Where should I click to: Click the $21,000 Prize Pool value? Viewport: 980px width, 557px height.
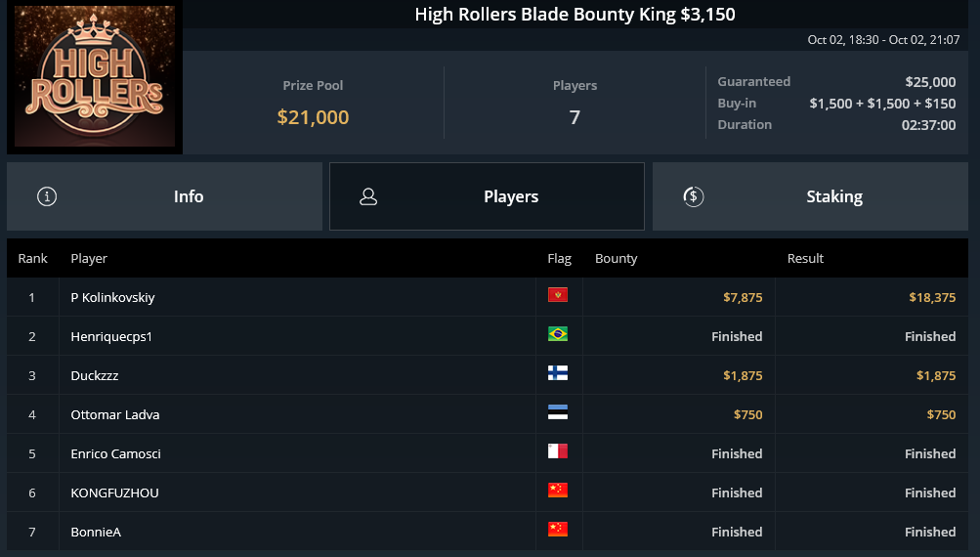click(313, 117)
